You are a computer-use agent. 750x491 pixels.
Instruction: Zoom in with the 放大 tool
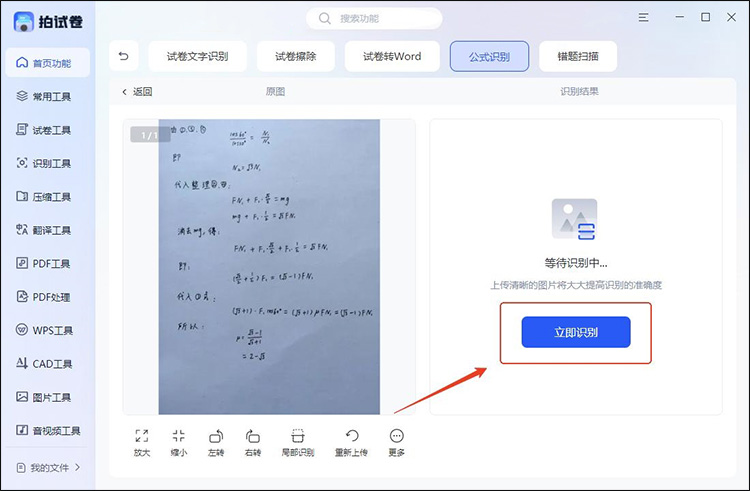(142, 443)
